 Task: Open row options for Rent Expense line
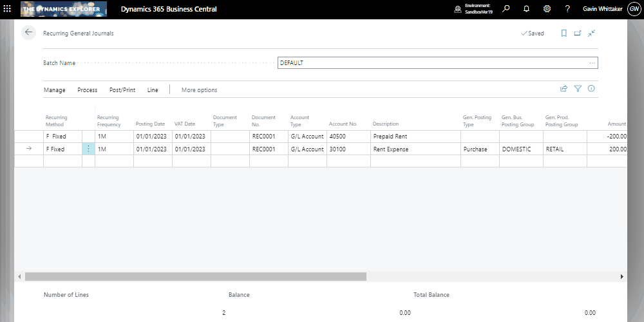coord(88,149)
